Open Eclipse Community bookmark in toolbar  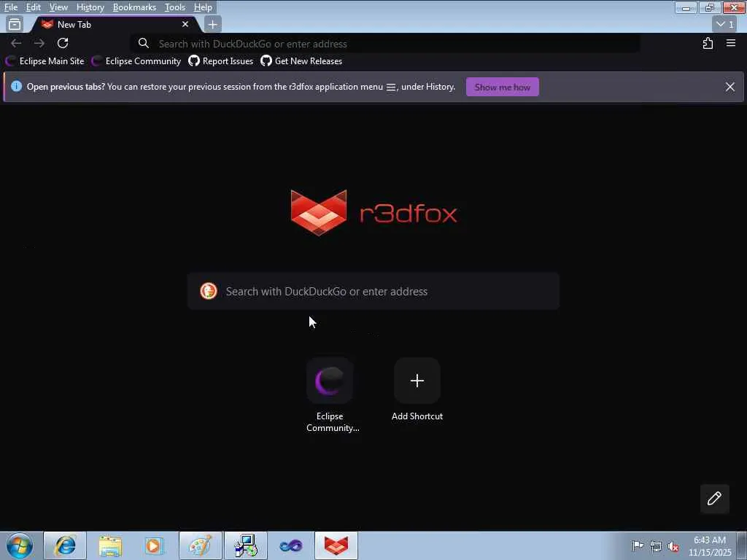click(x=136, y=61)
